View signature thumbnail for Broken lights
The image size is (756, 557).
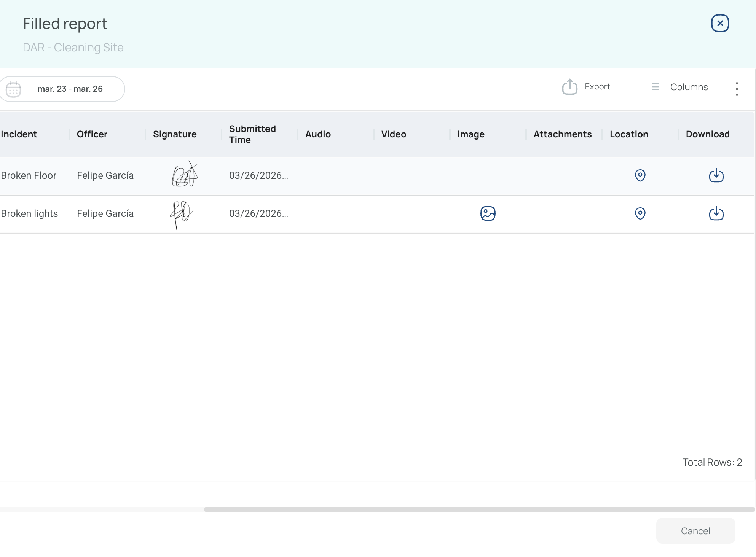coord(181,214)
